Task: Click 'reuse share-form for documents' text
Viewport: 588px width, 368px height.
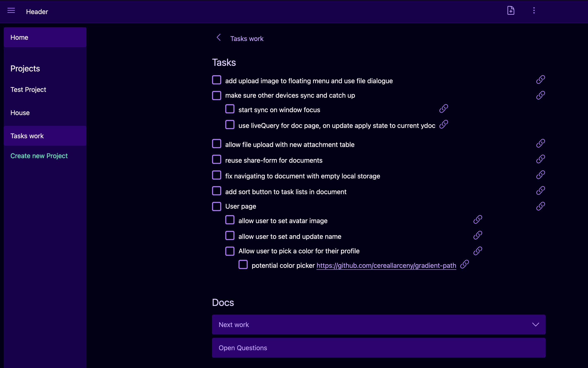Action: pos(274,160)
